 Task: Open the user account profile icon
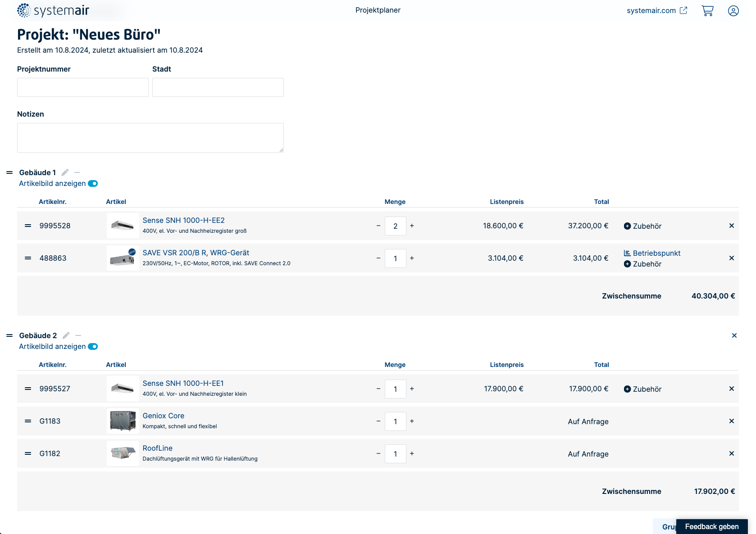pyautogui.click(x=733, y=11)
